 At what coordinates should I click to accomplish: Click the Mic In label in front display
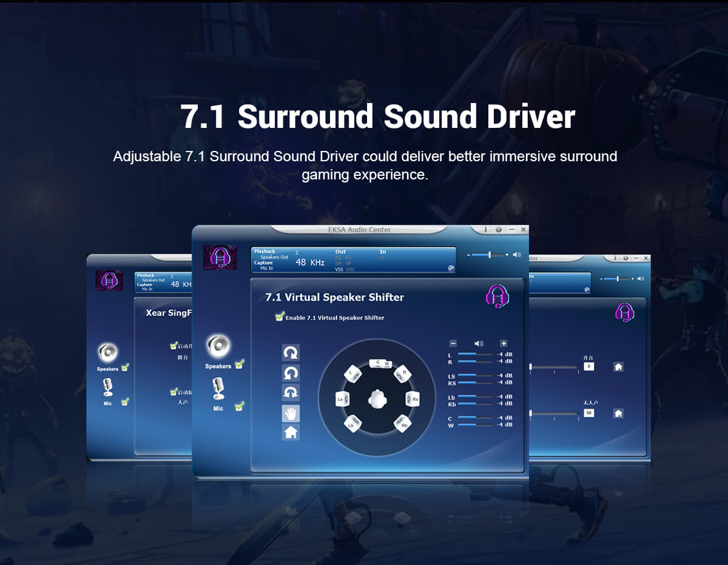click(267, 268)
